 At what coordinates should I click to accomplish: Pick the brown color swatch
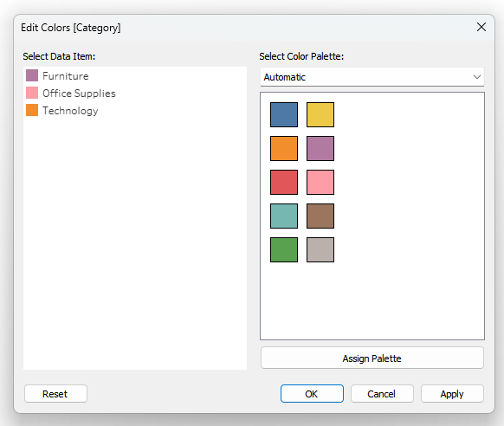click(x=320, y=216)
